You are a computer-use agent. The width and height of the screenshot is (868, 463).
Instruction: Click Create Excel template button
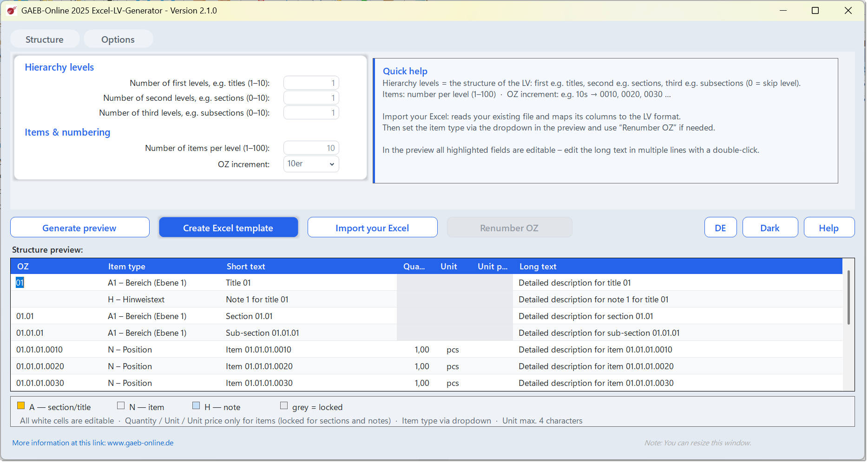click(x=228, y=228)
